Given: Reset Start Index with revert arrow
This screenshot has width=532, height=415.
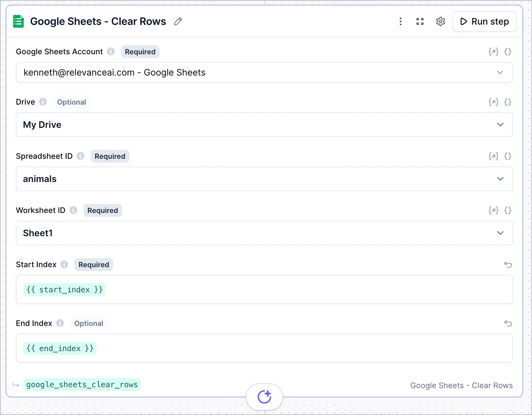Looking at the screenshot, I should [508, 264].
